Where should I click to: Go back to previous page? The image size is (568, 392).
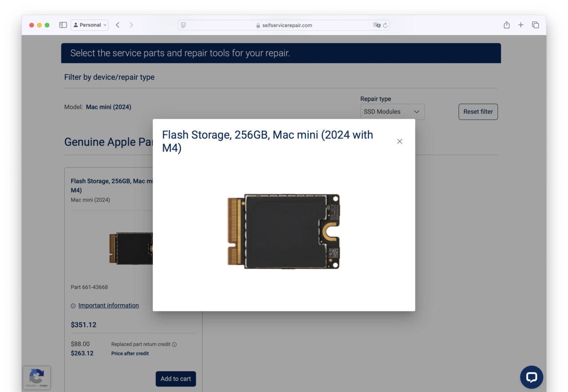tap(118, 25)
